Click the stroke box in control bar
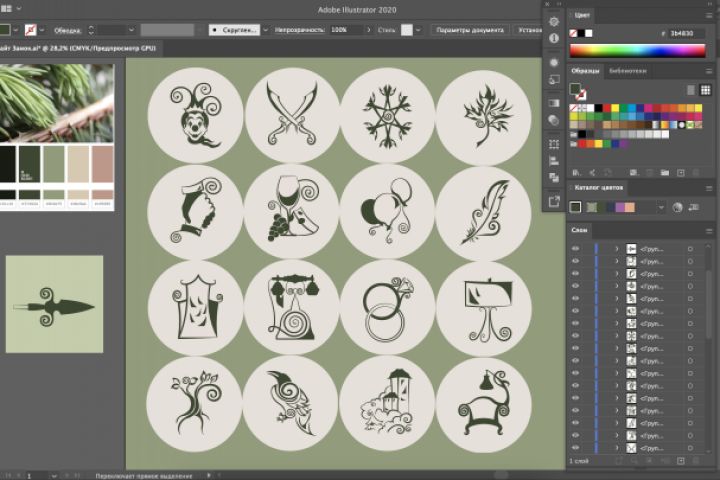720x480 pixels. 31,30
